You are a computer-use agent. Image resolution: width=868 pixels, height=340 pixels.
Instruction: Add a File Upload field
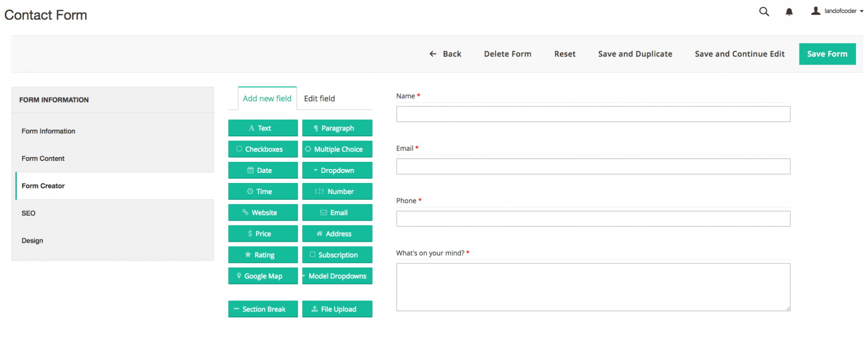click(x=337, y=309)
